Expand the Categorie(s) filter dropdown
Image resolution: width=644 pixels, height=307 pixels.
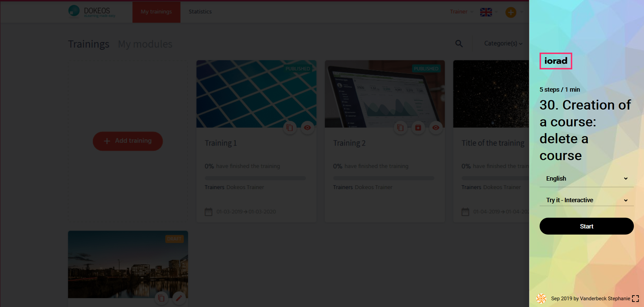coord(503,43)
